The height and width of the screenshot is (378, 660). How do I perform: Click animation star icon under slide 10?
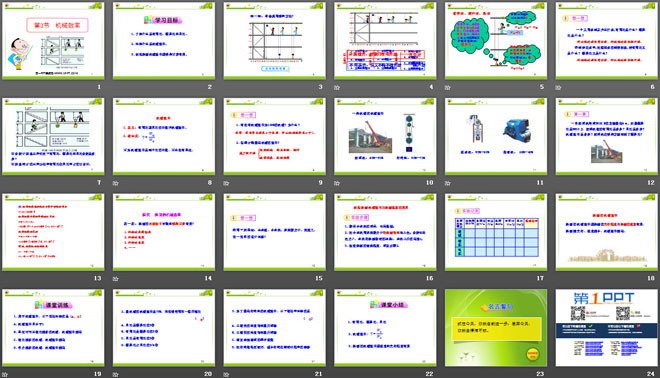coord(337,183)
